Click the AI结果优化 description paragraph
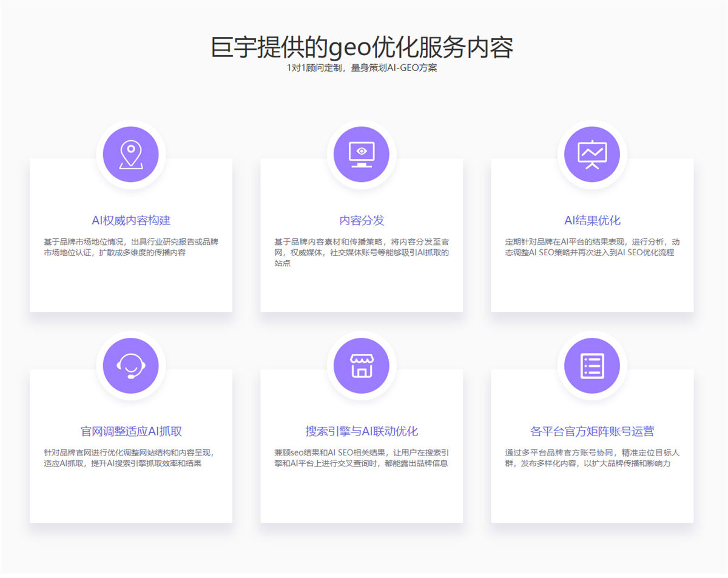Viewport: 728px width, 578px height. click(592, 247)
